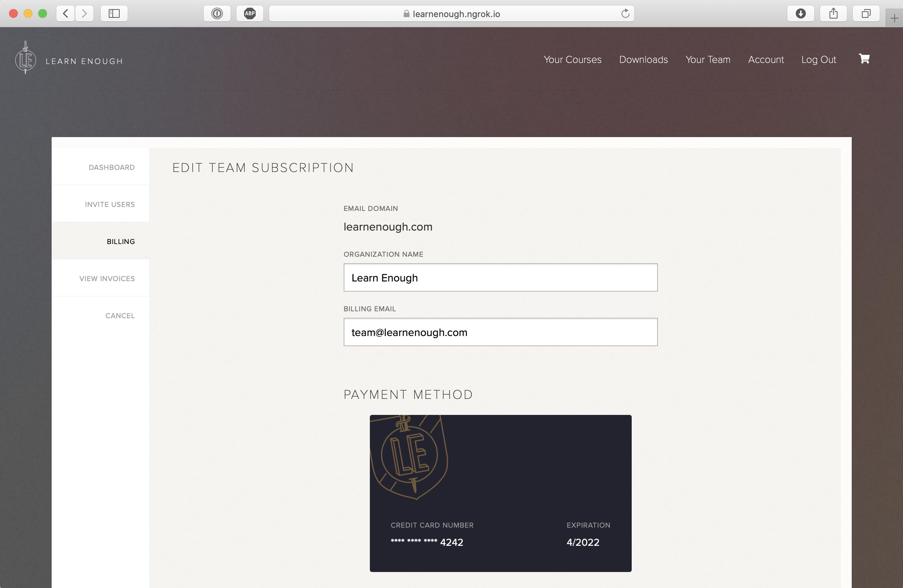The width and height of the screenshot is (903, 588).
Task: Reload the page with refresh icon
Action: (x=625, y=14)
